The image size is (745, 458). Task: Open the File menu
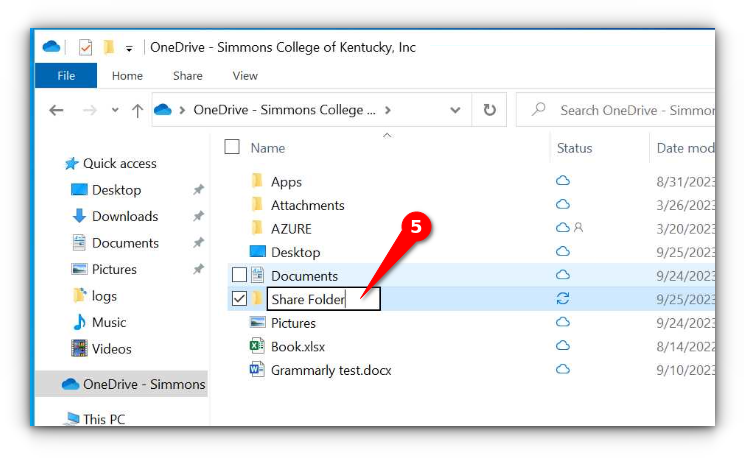(66, 76)
